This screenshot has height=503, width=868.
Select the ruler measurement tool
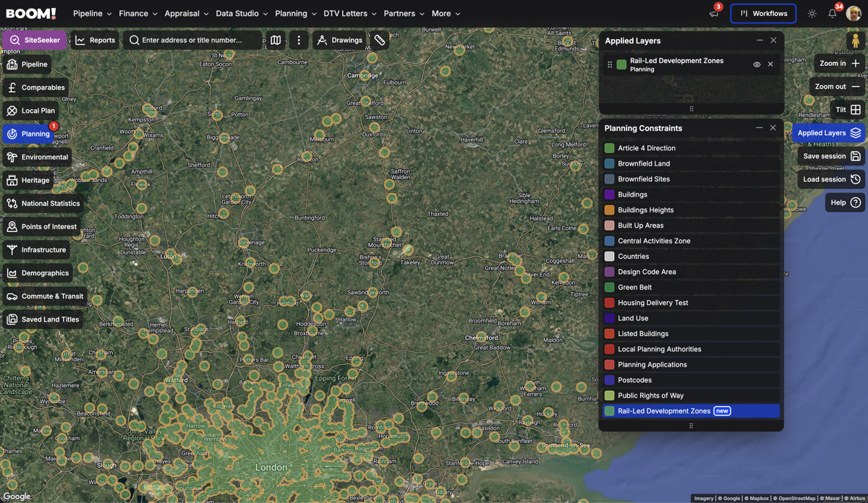[x=380, y=40]
